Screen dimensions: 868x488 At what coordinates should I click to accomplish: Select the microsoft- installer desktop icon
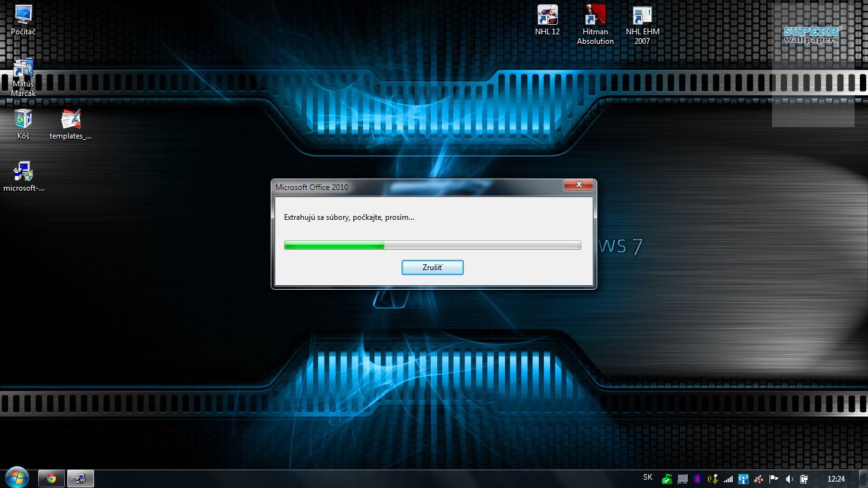24,176
